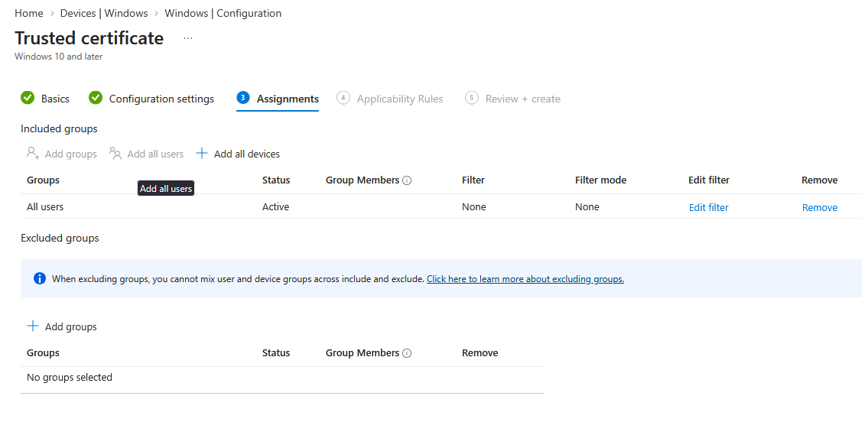Screen dimensions: 868x448
Task: Click the Filter column header
Action: point(473,180)
